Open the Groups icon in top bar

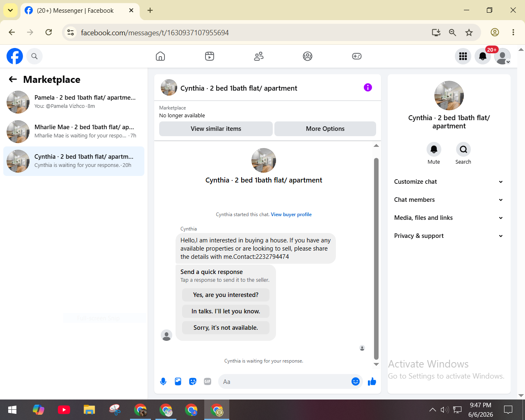pyautogui.click(x=308, y=56)
